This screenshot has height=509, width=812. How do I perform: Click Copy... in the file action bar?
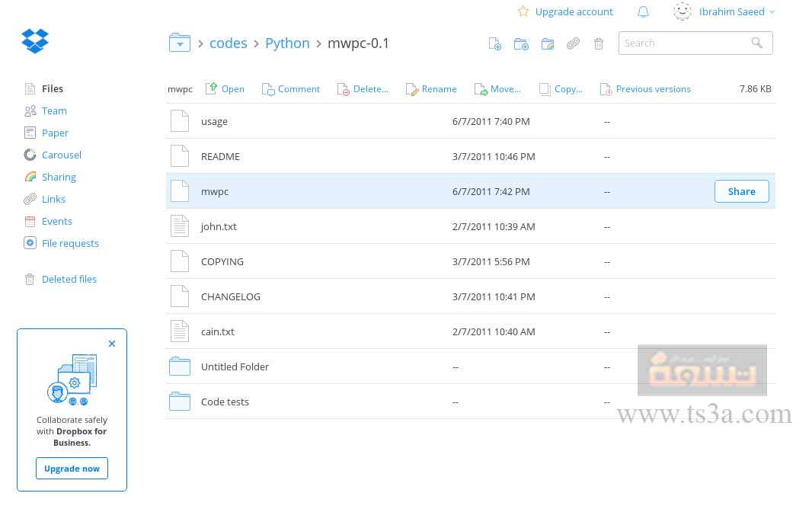561,89
